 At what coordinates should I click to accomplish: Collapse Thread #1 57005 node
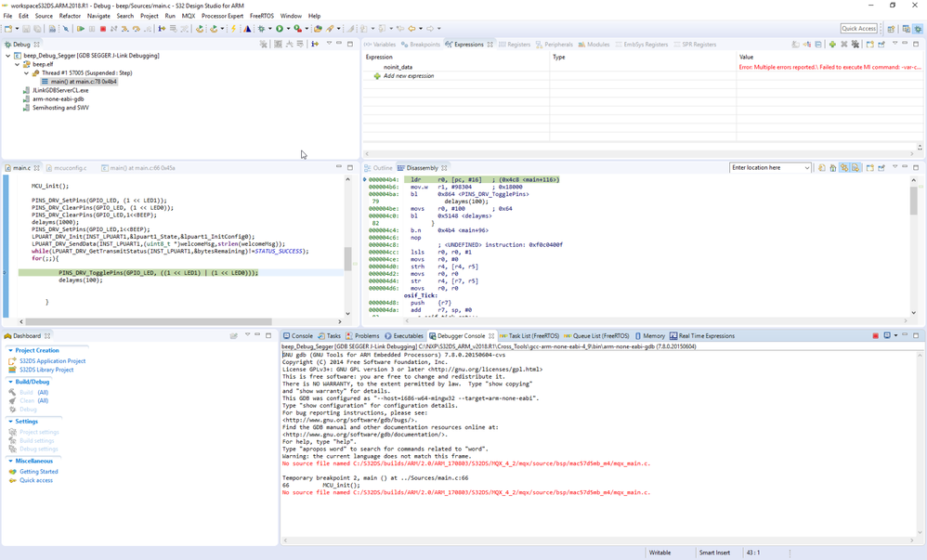coord(27,73)
